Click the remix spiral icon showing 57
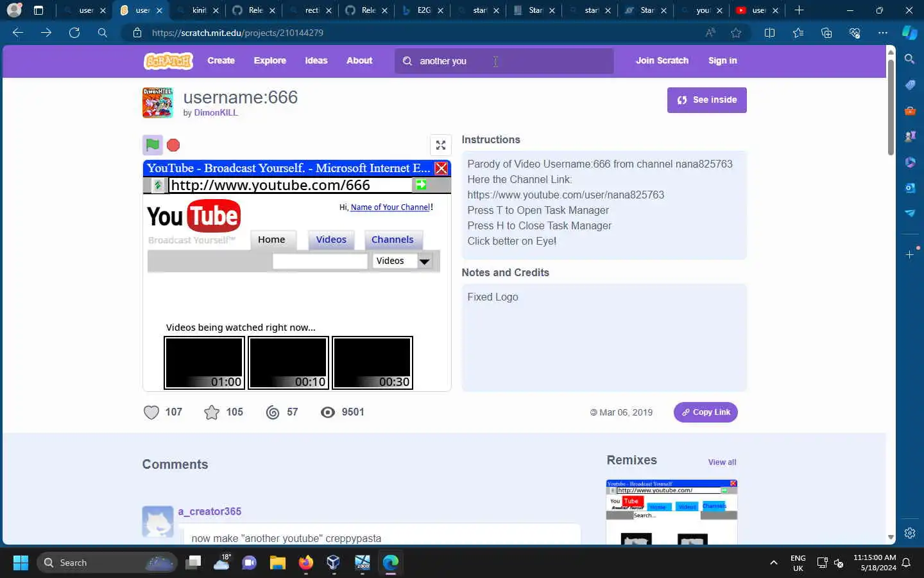 [x=273, y=412]
